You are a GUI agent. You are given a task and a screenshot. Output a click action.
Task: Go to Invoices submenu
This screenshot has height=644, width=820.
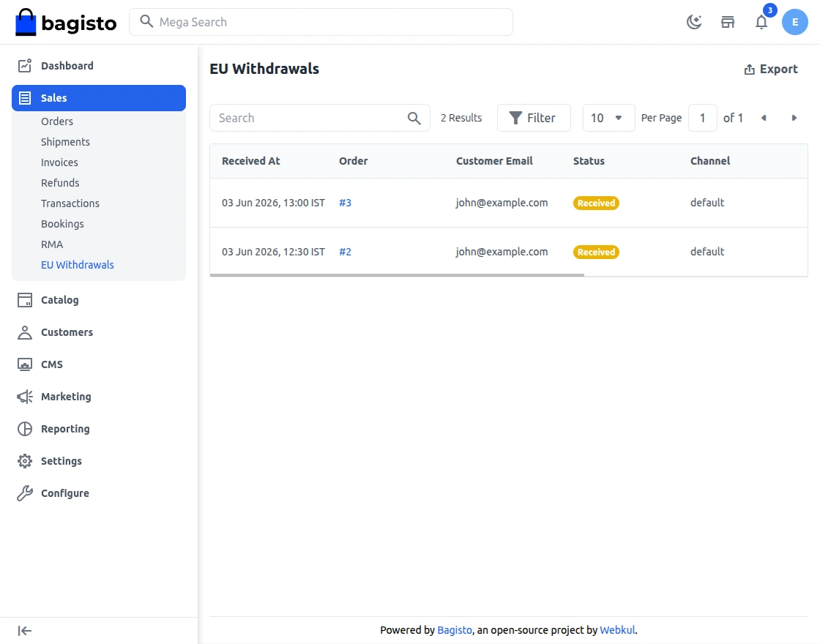(59, 162)
